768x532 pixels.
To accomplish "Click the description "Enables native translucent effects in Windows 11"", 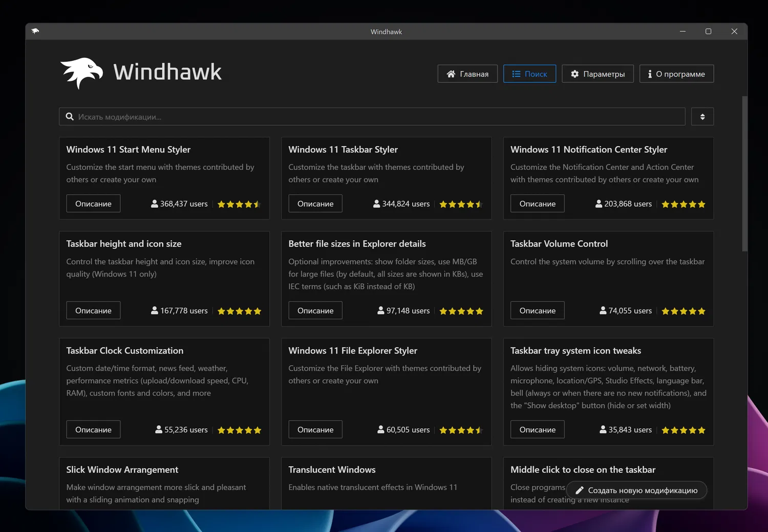I will 373,487.
